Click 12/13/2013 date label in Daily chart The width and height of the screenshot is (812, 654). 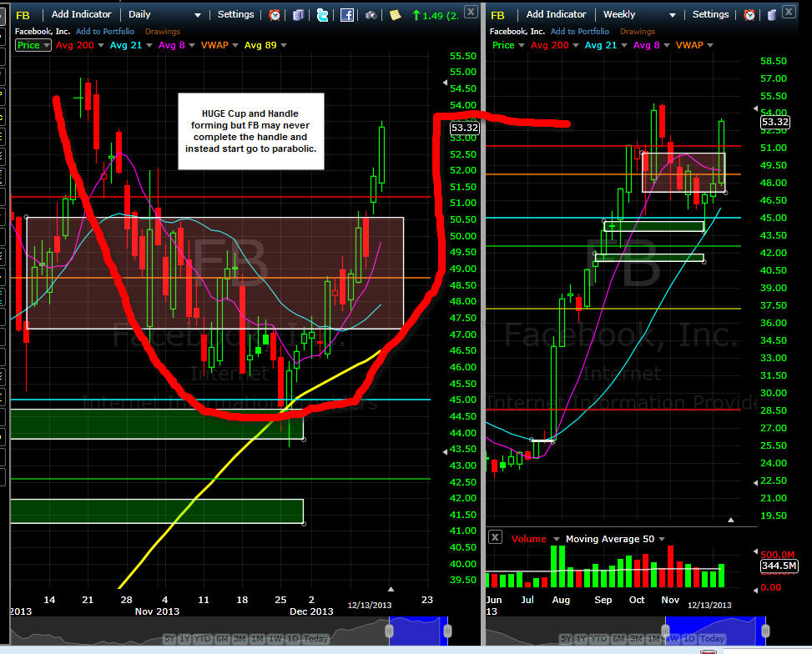pos(369,605)
